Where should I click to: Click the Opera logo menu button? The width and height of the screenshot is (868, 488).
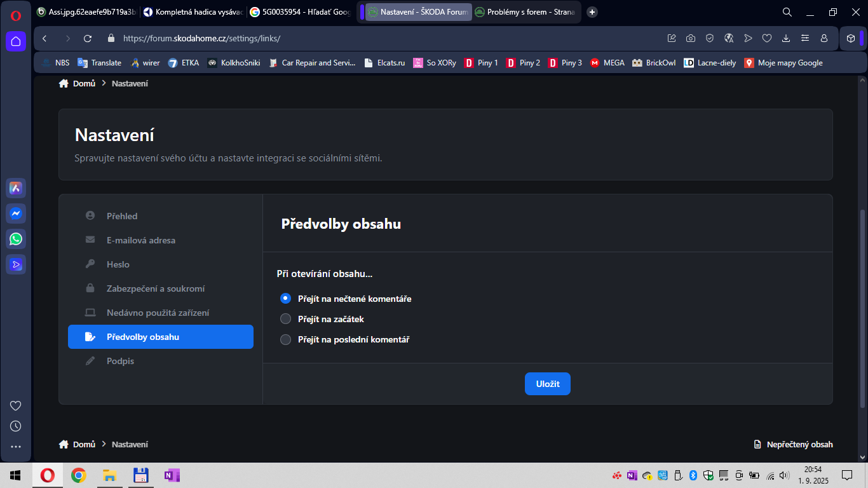(x=16, y=16)
